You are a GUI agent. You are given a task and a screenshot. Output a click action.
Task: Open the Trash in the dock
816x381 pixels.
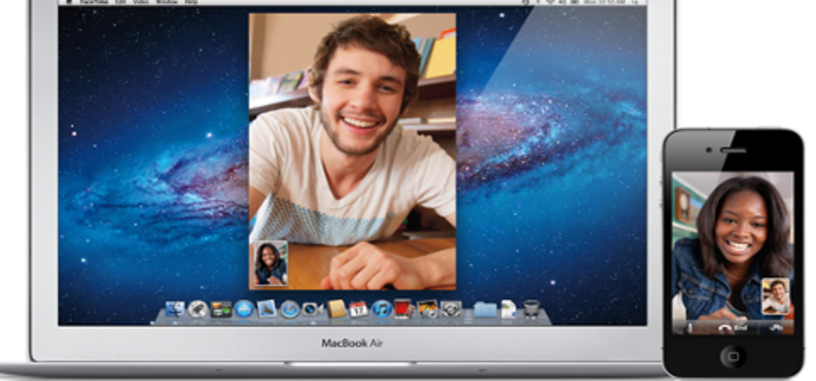point(531,309)
